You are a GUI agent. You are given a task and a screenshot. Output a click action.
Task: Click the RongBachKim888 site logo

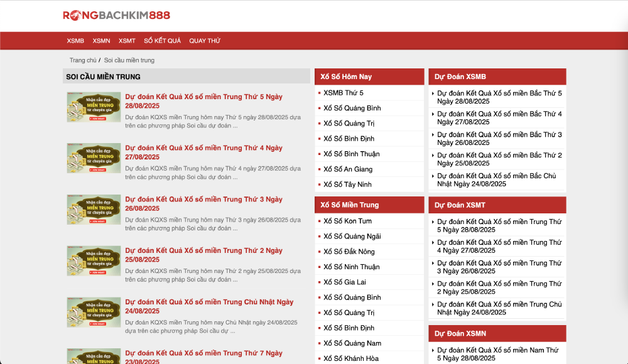click(x=116, y=16)
